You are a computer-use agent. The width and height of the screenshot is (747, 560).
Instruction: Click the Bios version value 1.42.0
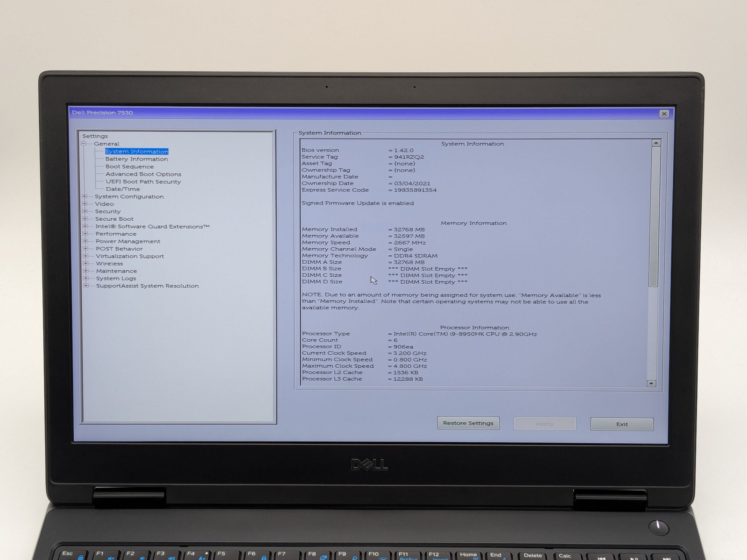click(x=403, y=150)
